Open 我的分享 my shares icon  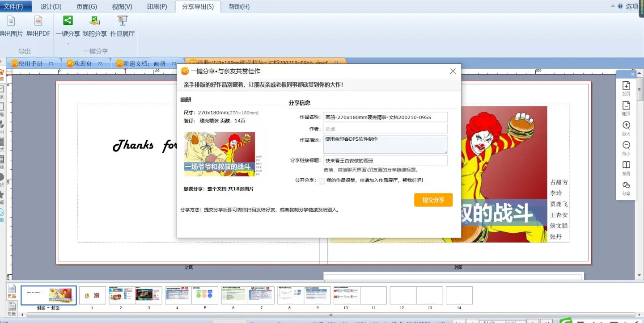(x=94, y=21)
